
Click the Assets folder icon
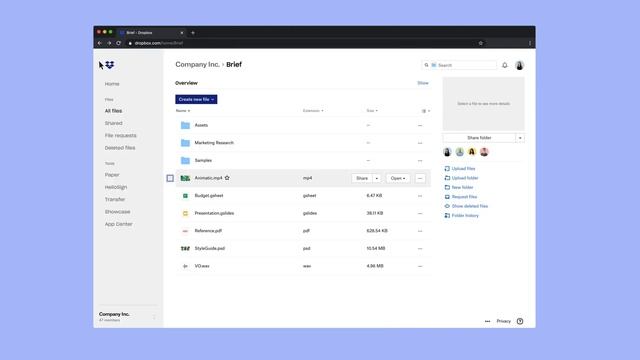click(x=185, y=125)
